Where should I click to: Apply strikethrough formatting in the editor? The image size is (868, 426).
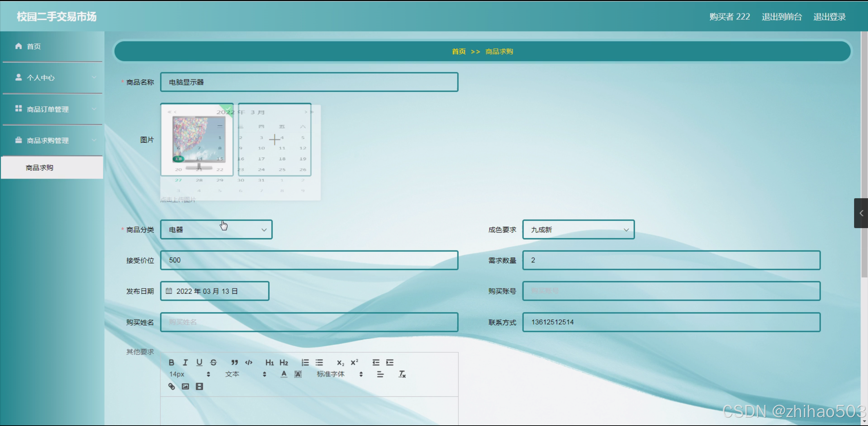[213, 363]
